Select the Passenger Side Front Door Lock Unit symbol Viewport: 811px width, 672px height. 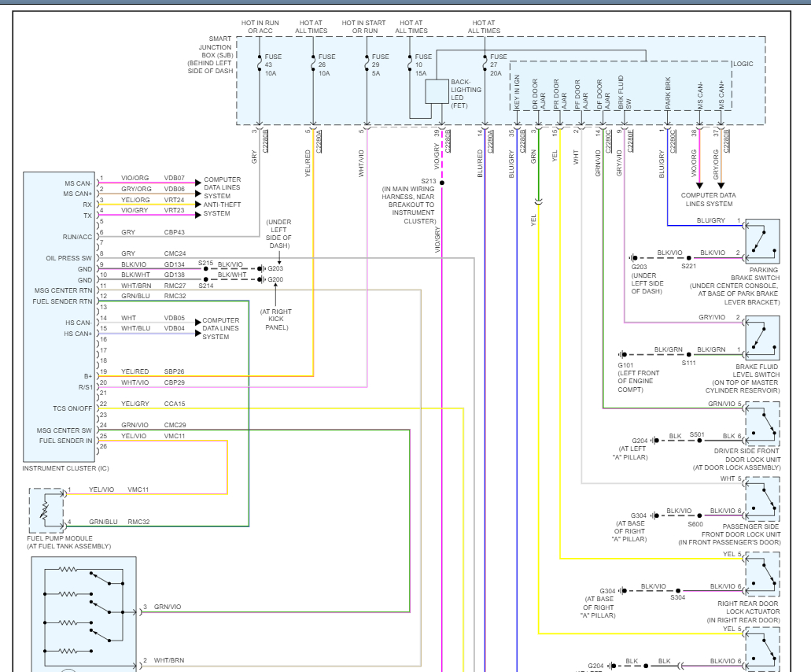click(761, 499)
